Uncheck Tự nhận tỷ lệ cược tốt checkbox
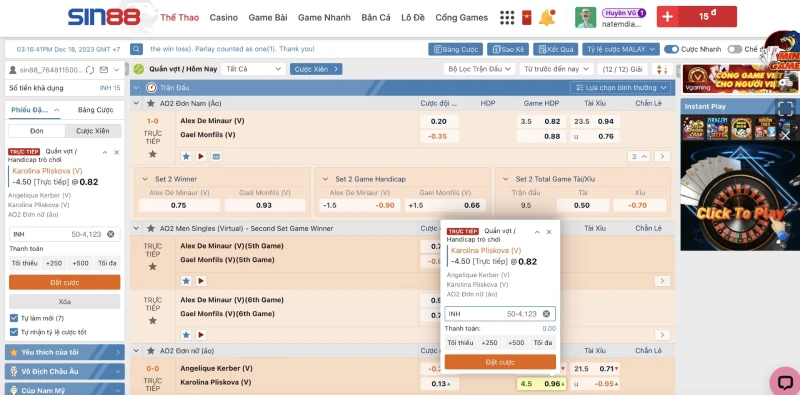800x395 pixels. tap(14, 332)
